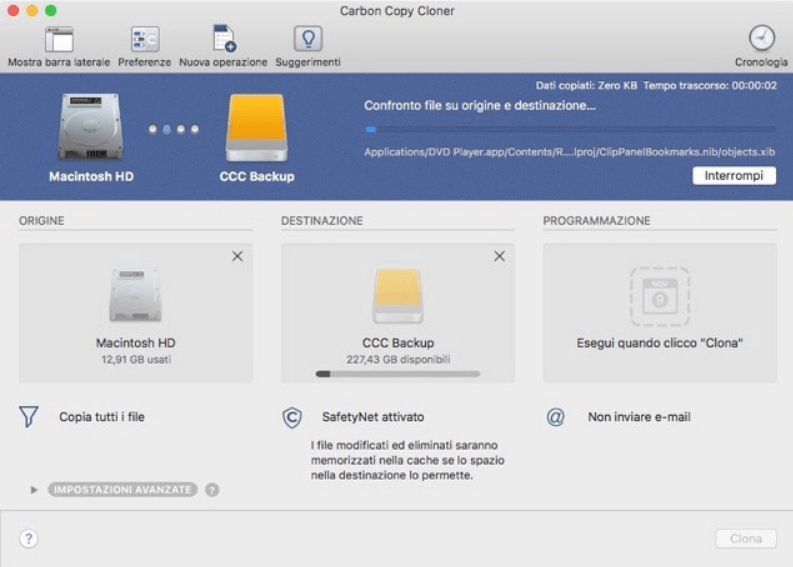Expand the Impostazioni Avanzate disclosure triangle
The image size is (793, 567).
click(x=34, y=490)
